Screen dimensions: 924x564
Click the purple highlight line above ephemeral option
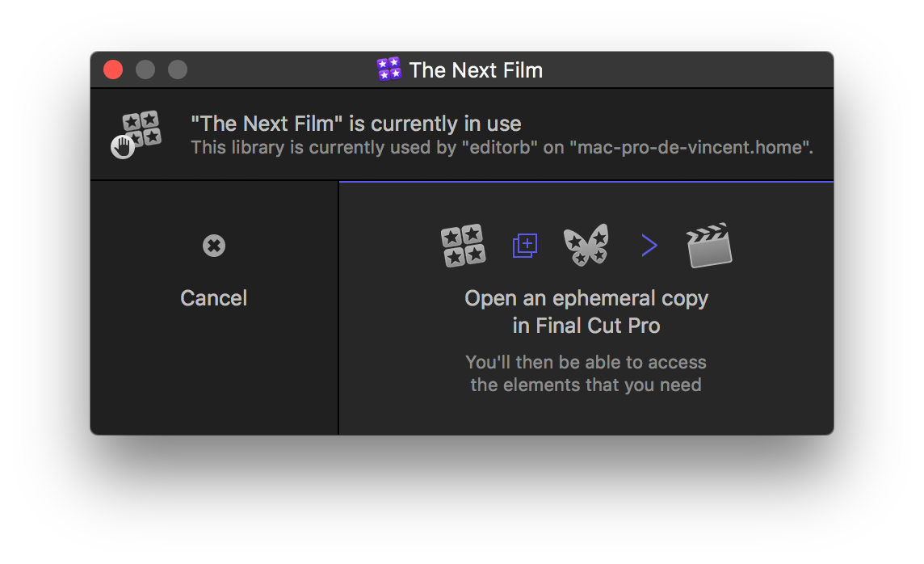[x=586, y=182]
